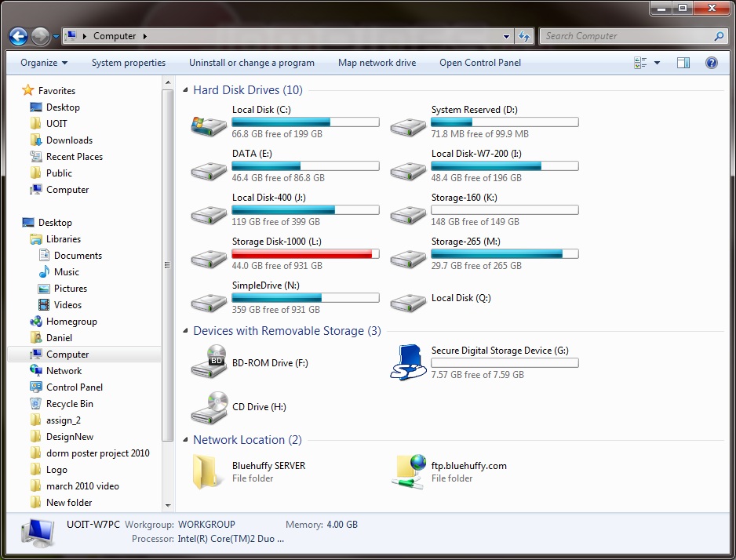This screenshot has height=560, width=736.
Task: Click the search magnifier icon
Action: click(719, 36)
